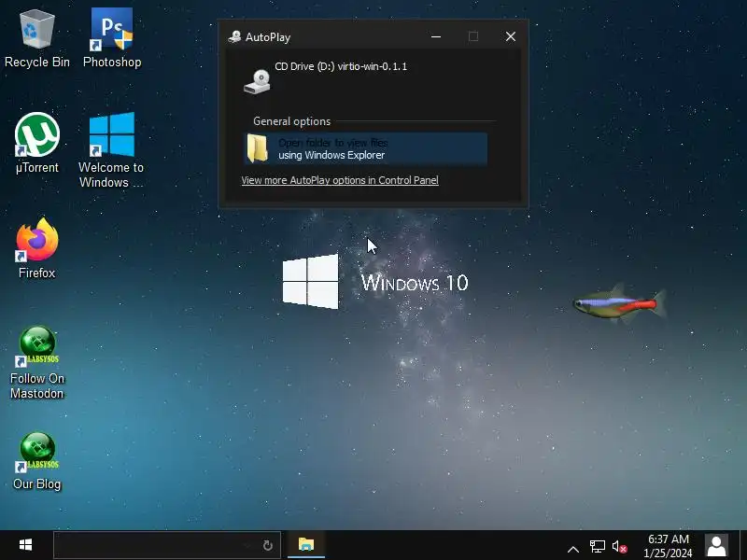Click the General options heading text

click(291, 121)
